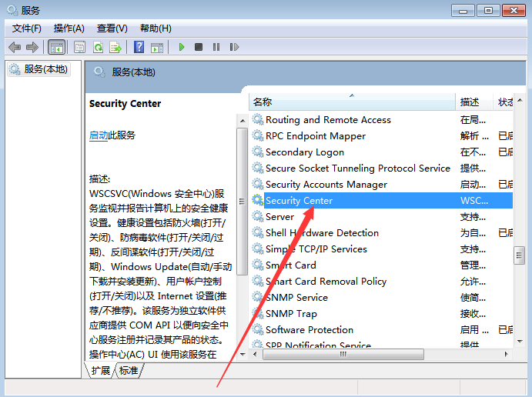Switch to the 标准 tab
This screenshot has height=397, width=532.
[129, 371]
